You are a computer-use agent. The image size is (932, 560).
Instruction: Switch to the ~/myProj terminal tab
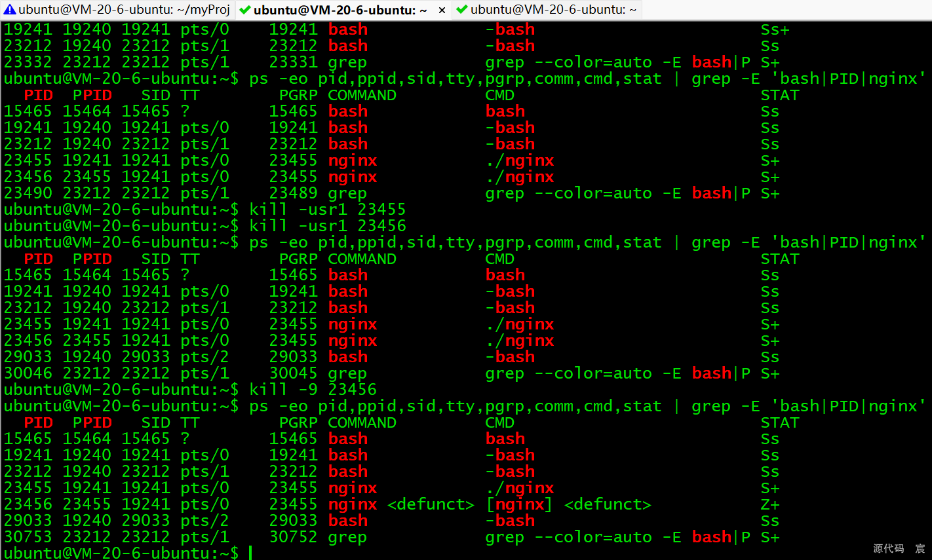click(117, 10)
